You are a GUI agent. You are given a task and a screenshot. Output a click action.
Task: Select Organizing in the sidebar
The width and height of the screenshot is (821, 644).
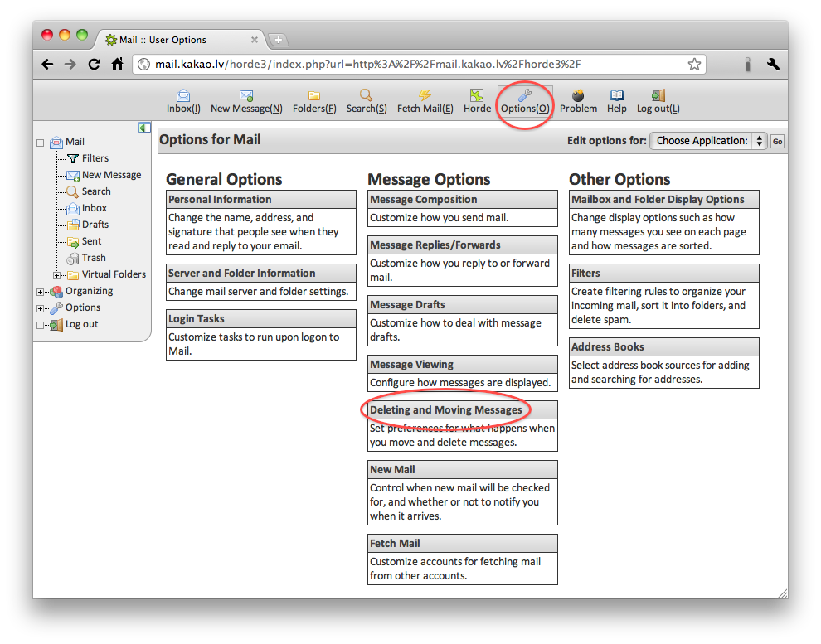[89, 291]
